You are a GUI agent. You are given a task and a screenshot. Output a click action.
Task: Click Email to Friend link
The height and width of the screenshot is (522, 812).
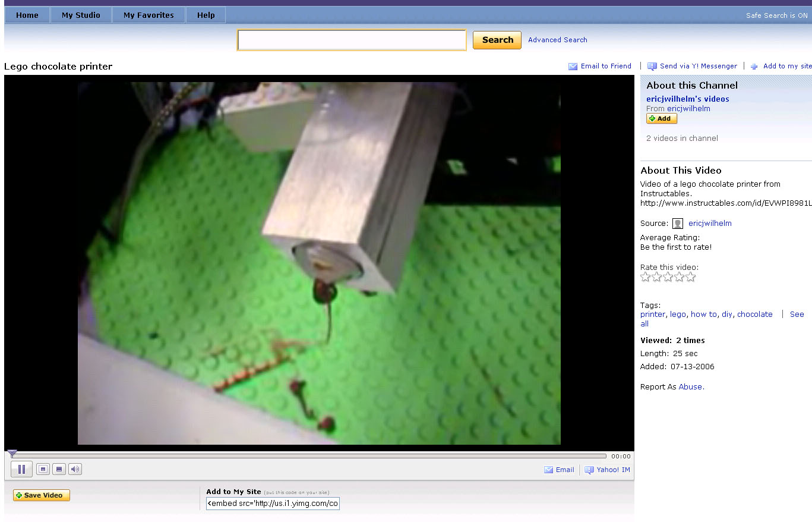pyautogui.click(x=606, y=66)
